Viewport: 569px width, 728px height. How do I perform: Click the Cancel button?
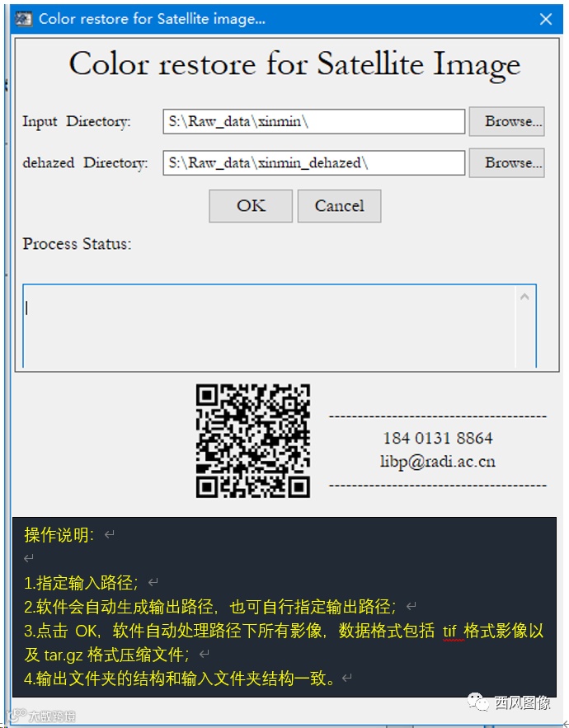coord(340,205)
